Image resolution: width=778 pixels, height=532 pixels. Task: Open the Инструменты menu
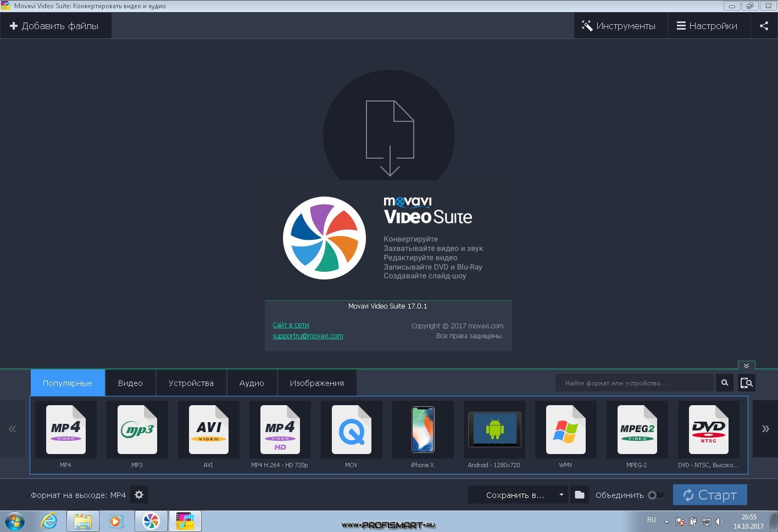coord(621,26)
